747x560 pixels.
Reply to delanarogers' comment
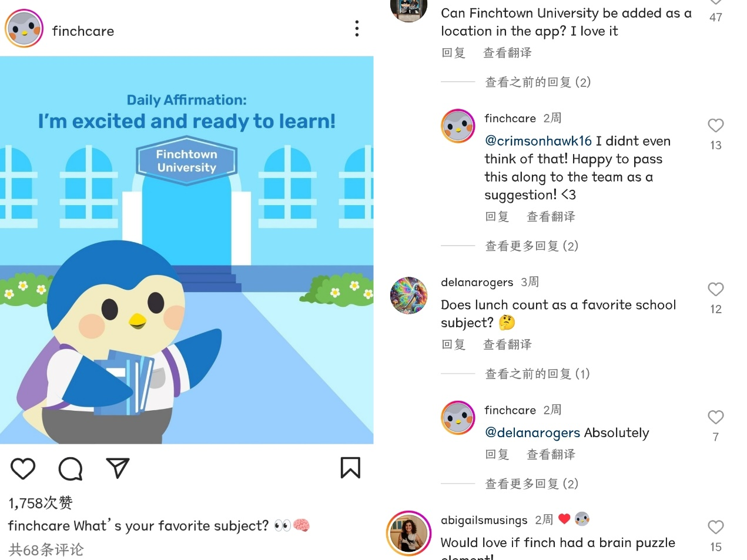click(453, 345)
